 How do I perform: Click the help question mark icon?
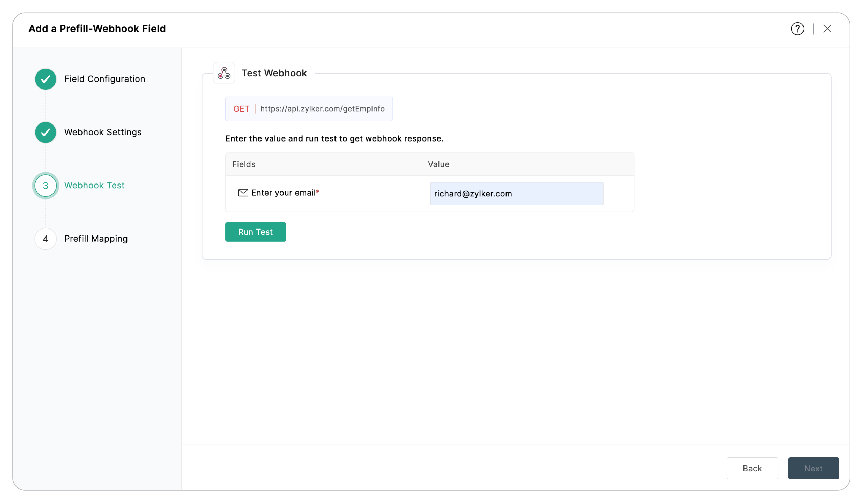click(x=797, y=29)
